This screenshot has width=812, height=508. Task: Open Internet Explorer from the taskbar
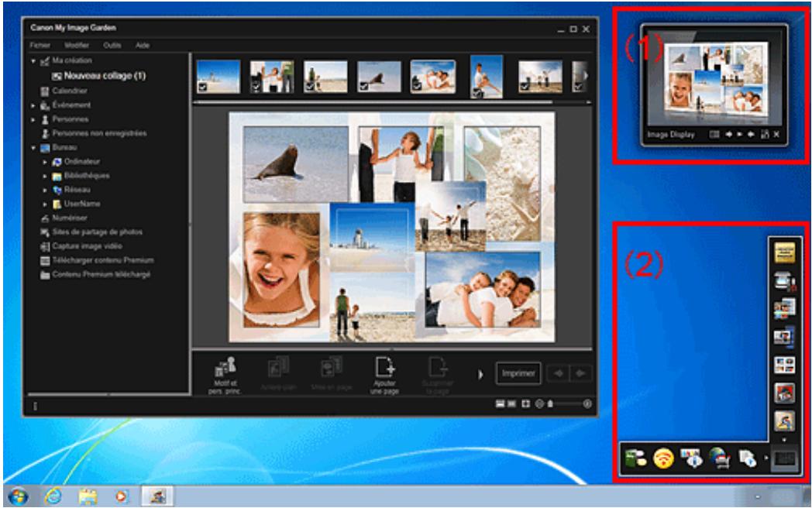(53, 496)
